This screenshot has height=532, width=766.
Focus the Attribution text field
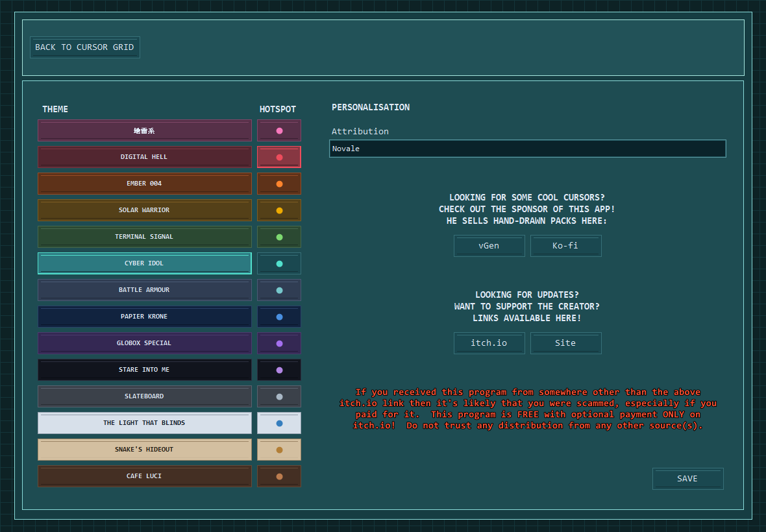click(x=528, y=149)
